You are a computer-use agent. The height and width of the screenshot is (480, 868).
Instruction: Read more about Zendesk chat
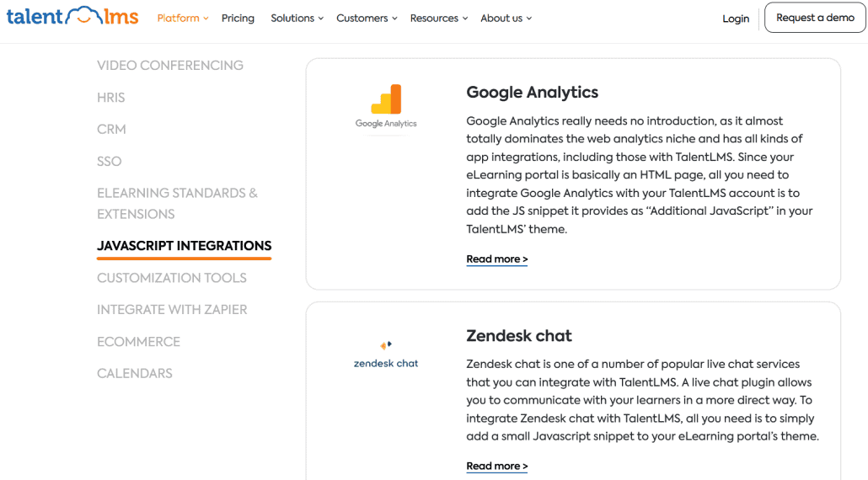tap(497, 467)
